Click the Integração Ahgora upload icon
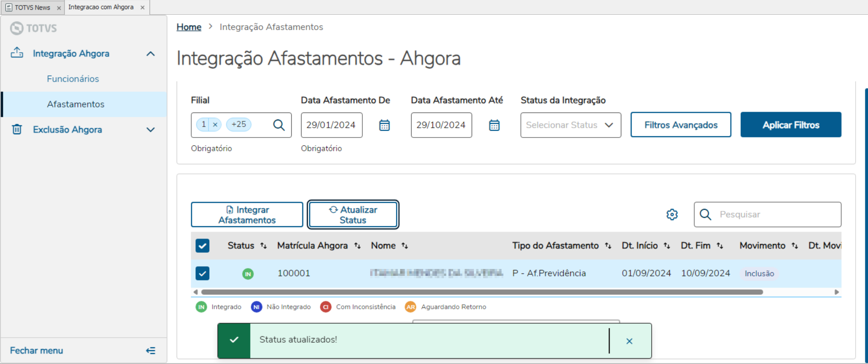This screenshot has height=364, width=868. click(17, 53)
